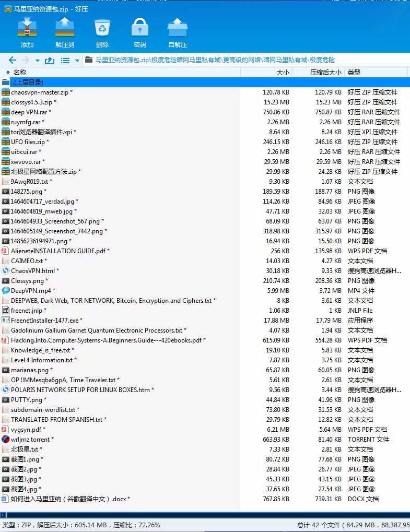Viewport: 410px width, 532px height.
Task: Open the view mode dropdown arrow
Action: click(77, 61)
